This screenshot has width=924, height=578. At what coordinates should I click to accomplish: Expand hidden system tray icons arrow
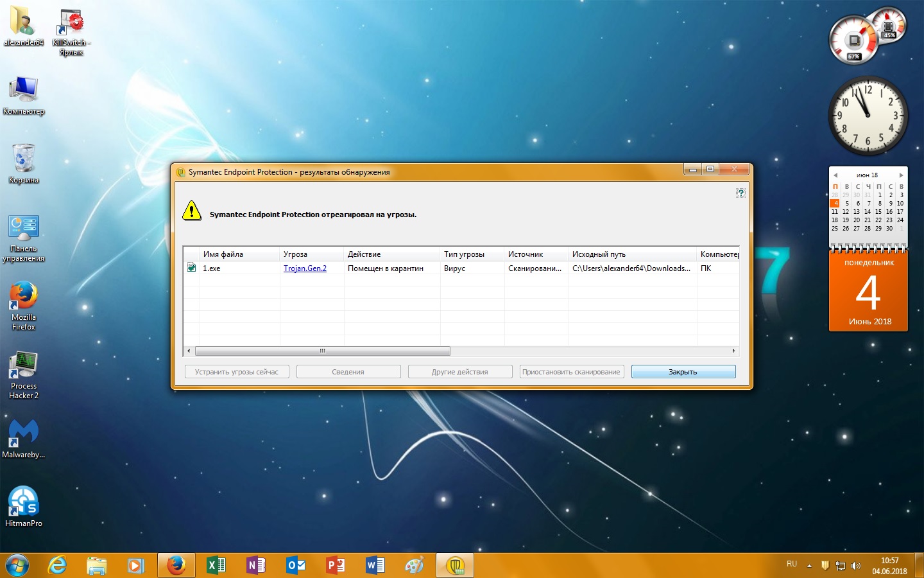point(809,566)
